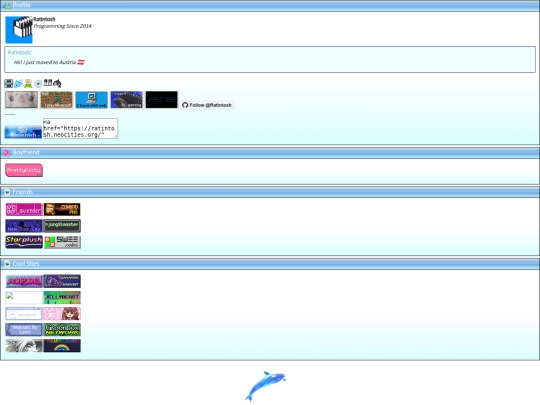Click the Minecraft dirt block badge
Viewport: 540px width, 405px height.
click(56, 100)
